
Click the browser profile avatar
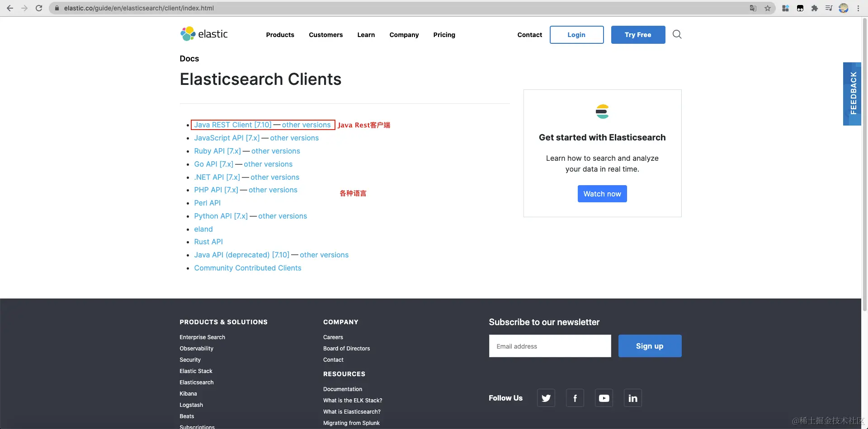coord(844,8)
